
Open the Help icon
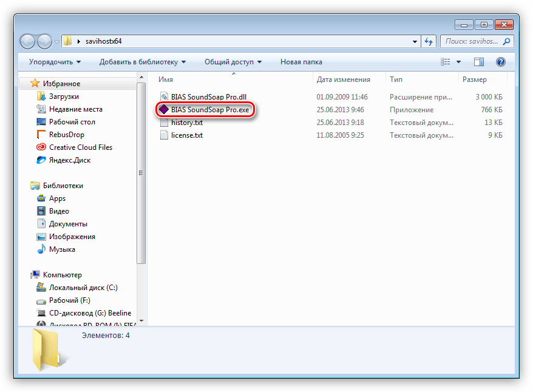point(500,62)
